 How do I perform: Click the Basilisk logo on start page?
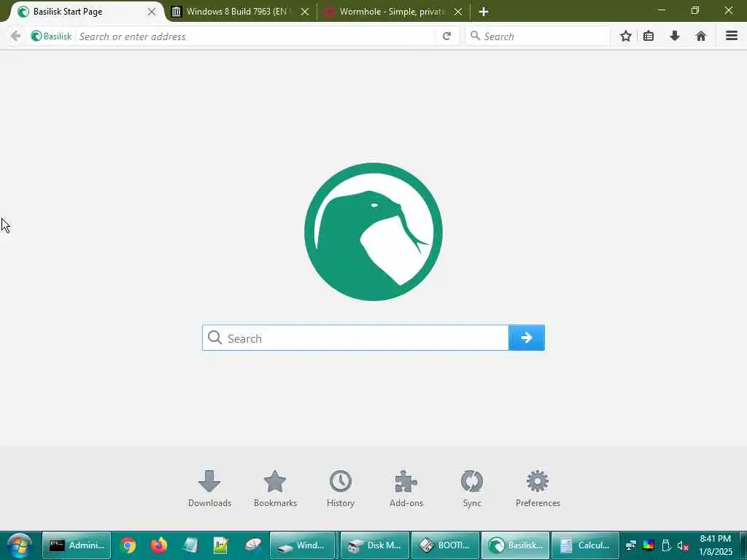click(373, 232)
